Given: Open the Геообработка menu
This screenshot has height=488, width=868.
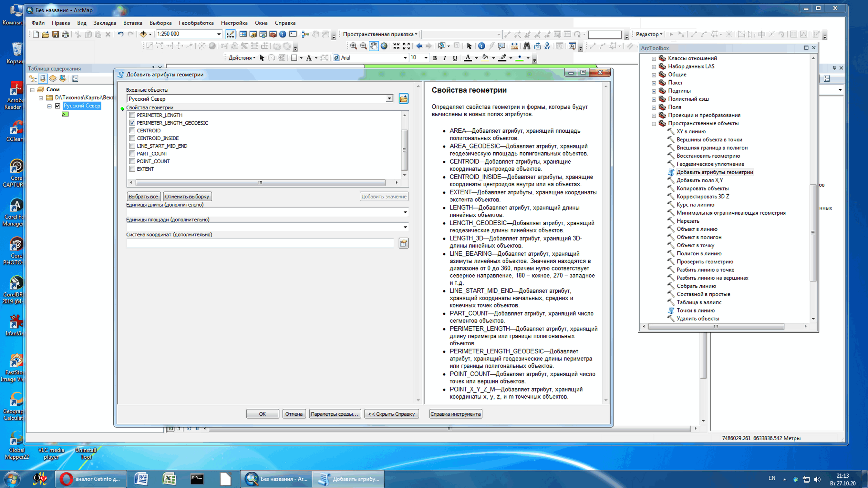Looking at the screenshot, I should tap(196, 23).
